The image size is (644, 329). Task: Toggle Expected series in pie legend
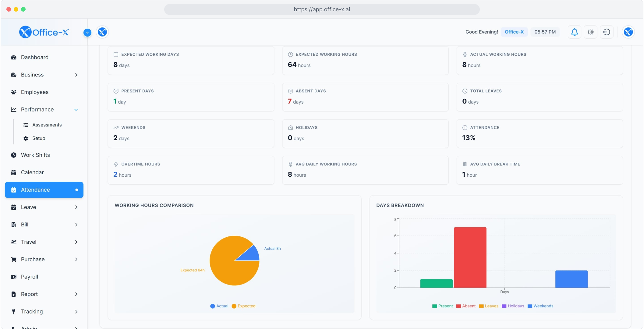244,306
